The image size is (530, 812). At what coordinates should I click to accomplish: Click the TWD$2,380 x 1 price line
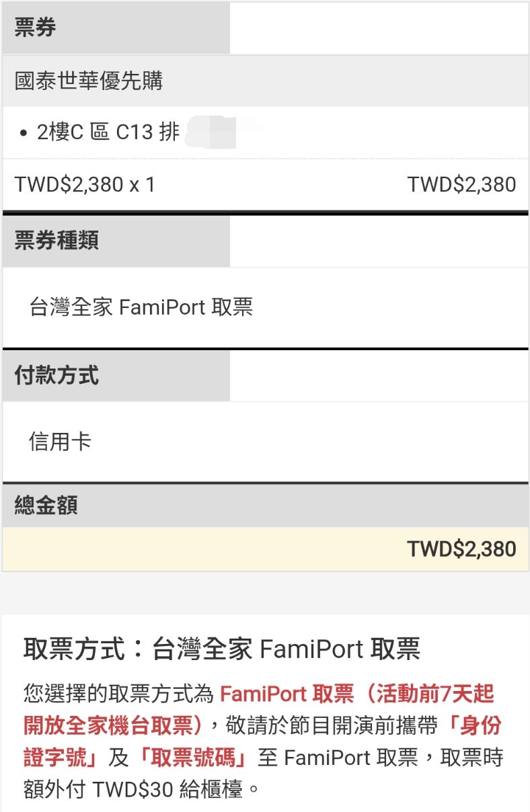pyautogui.click(x=85, y=185)
